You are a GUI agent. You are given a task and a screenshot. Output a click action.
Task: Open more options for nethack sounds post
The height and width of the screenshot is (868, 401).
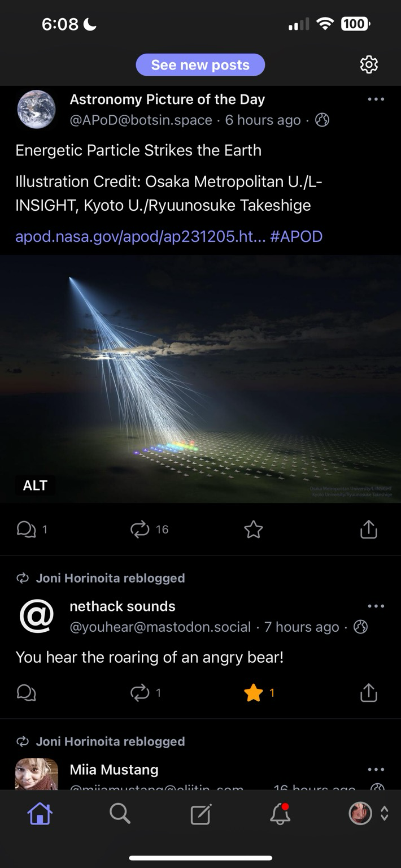[376, 606]
